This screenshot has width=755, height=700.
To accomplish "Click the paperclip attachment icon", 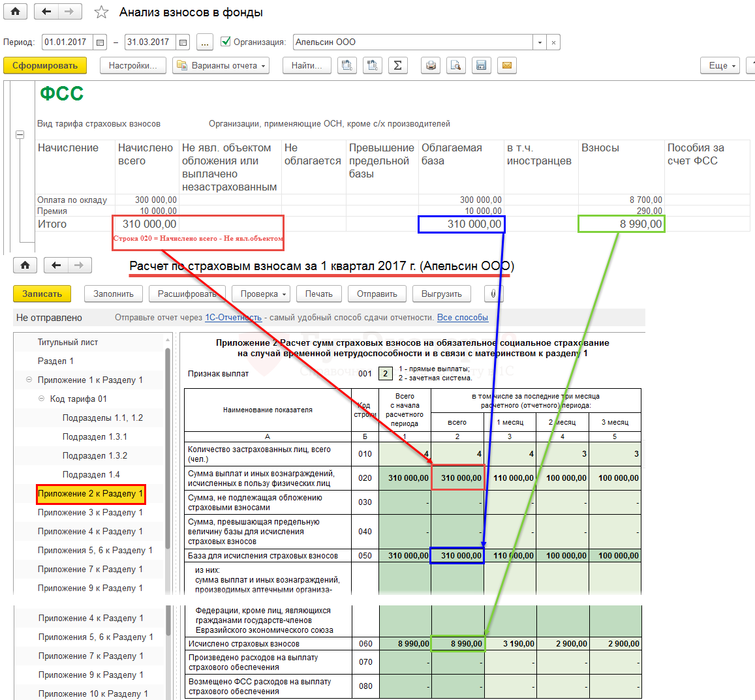I will pos(493,294).
